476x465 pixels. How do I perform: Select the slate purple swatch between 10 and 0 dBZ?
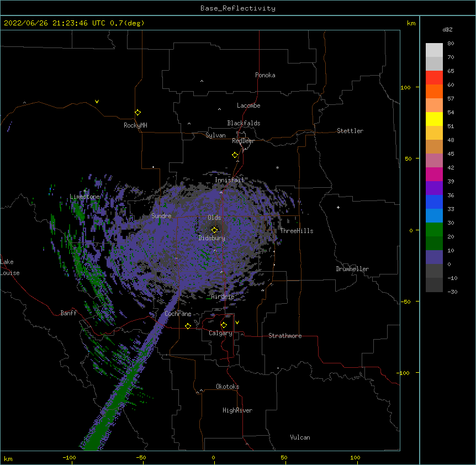[434, 257]
